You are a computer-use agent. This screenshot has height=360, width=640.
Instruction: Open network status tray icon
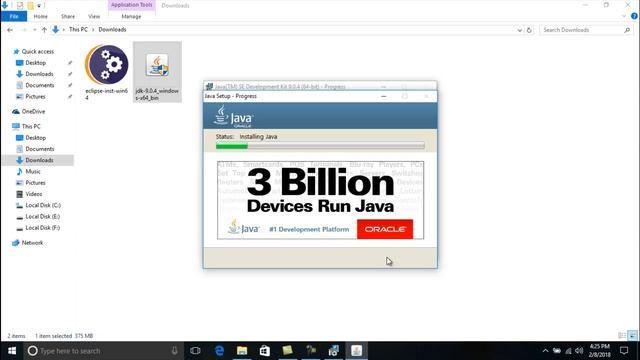[568, 351]
